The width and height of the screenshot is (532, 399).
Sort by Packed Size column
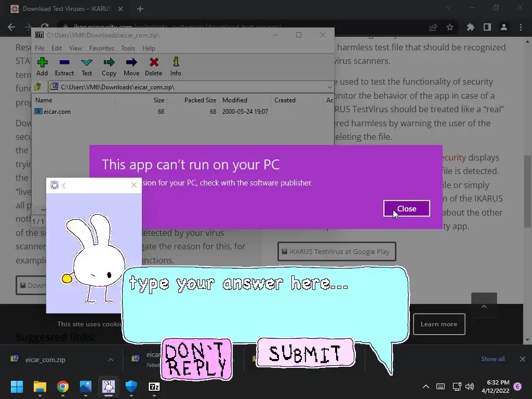click(200, 100)
